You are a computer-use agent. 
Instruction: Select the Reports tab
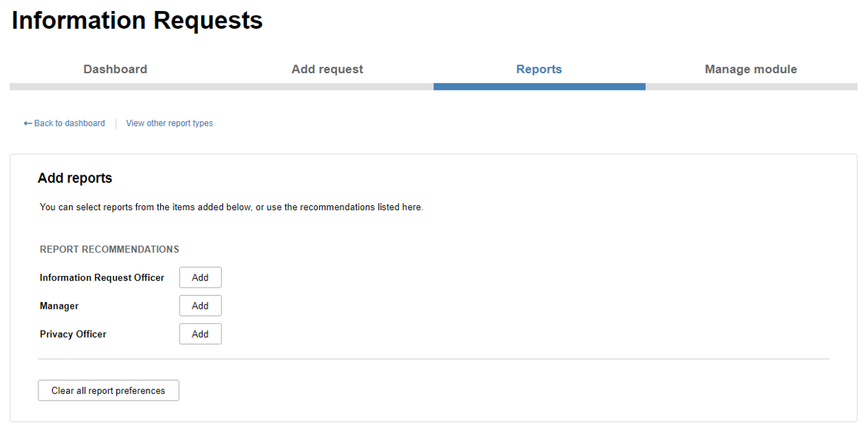(x=539, y=69)
